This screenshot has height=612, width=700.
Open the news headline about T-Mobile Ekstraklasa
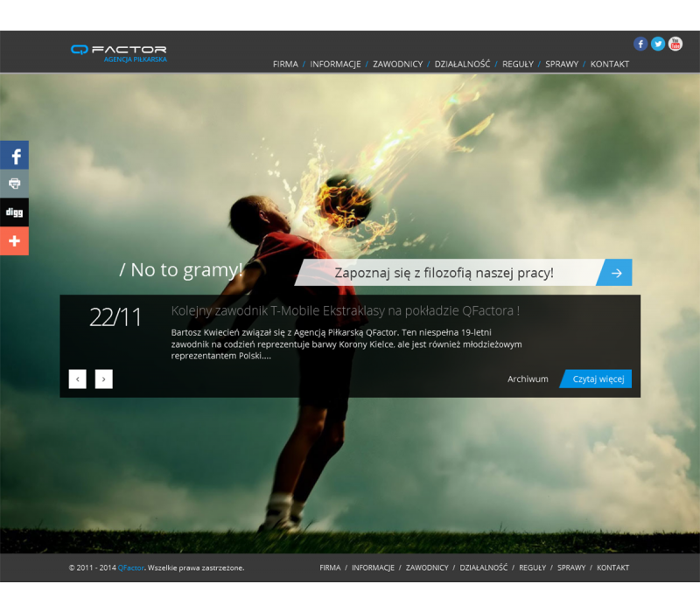click(346, 310)
